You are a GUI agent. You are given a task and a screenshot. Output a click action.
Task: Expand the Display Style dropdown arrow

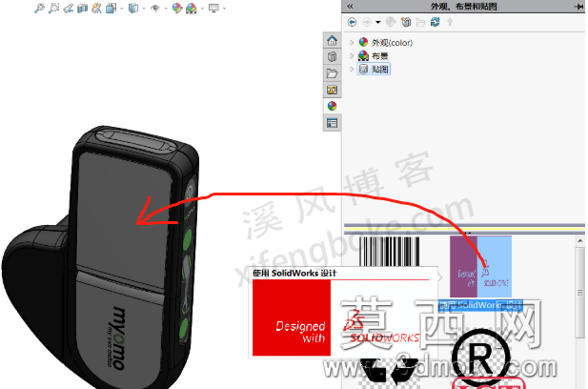coord(144,9)
